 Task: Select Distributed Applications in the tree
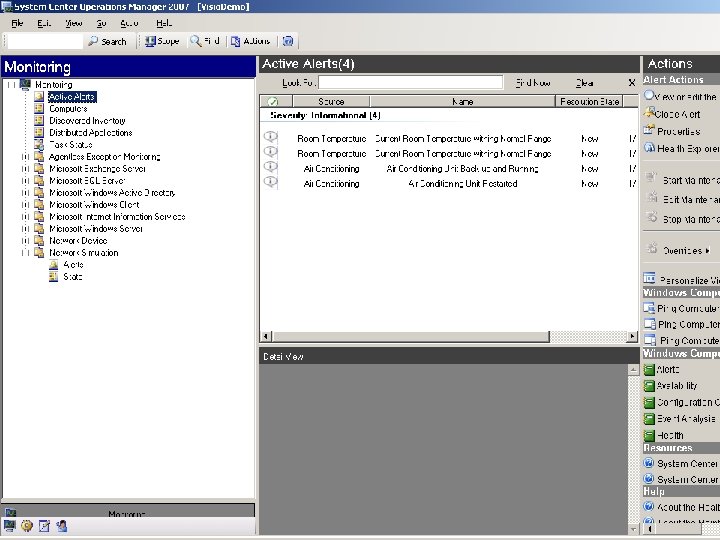point(90,133)
